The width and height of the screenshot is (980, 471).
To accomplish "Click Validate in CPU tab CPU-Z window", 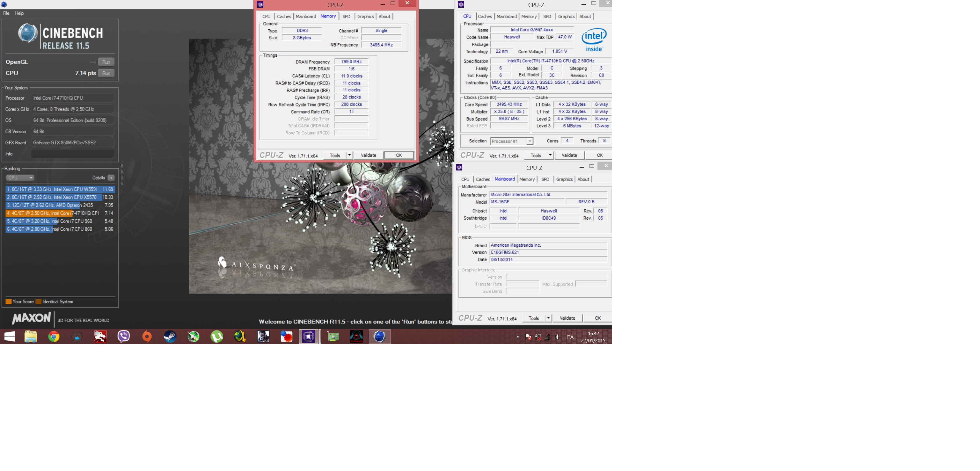I will [569, 155].
